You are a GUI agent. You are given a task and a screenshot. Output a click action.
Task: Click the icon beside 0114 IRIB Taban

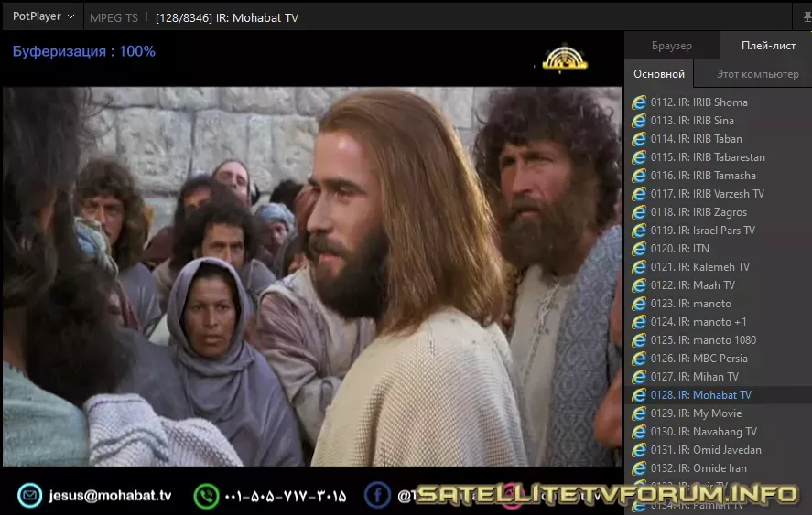pyautogui.click(x=639, y=139)
